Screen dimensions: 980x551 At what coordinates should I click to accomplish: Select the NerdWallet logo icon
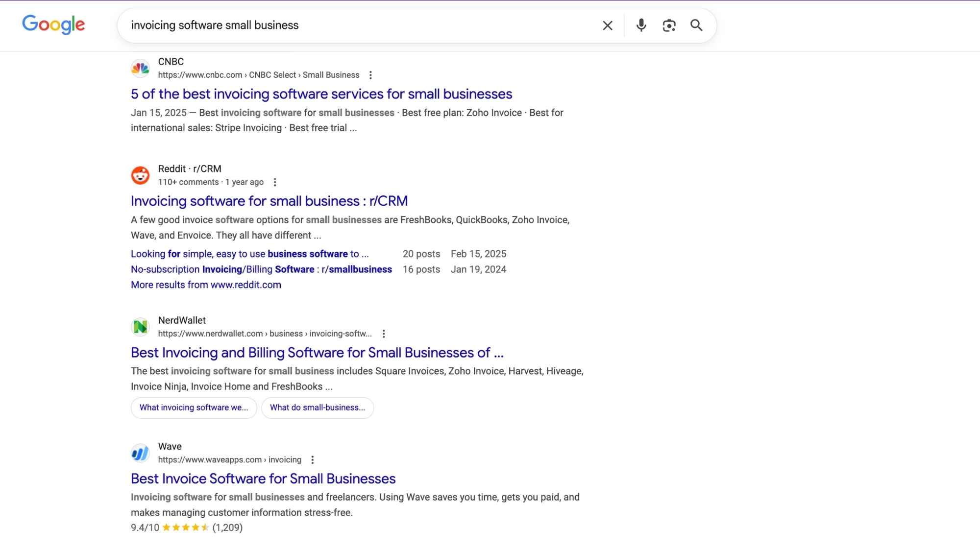click(x=140, y=327)
